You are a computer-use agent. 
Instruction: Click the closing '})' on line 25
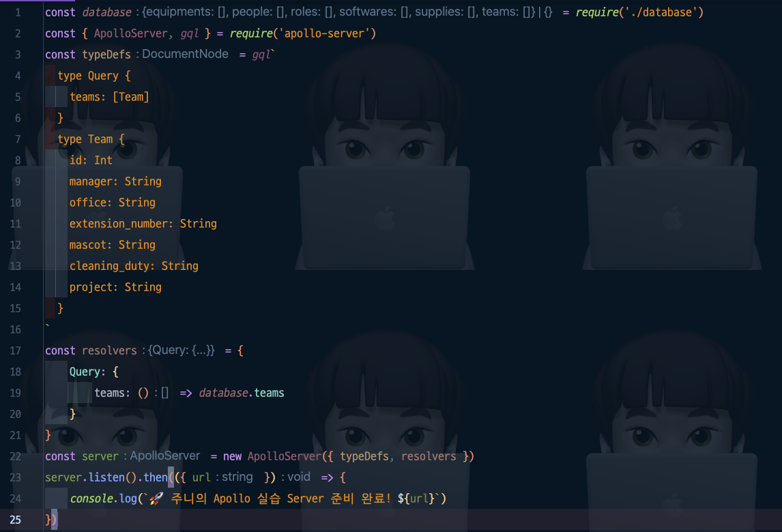(51, 520)
